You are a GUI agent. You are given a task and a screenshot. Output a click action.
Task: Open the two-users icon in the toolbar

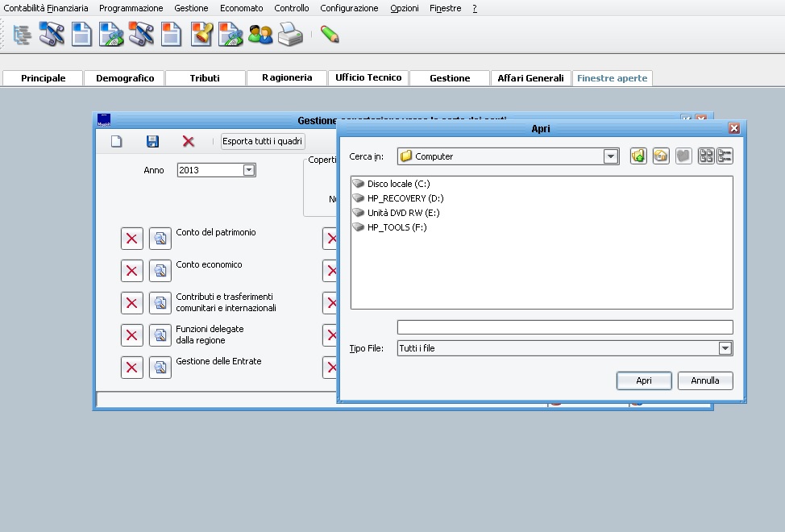pos(260,35)
